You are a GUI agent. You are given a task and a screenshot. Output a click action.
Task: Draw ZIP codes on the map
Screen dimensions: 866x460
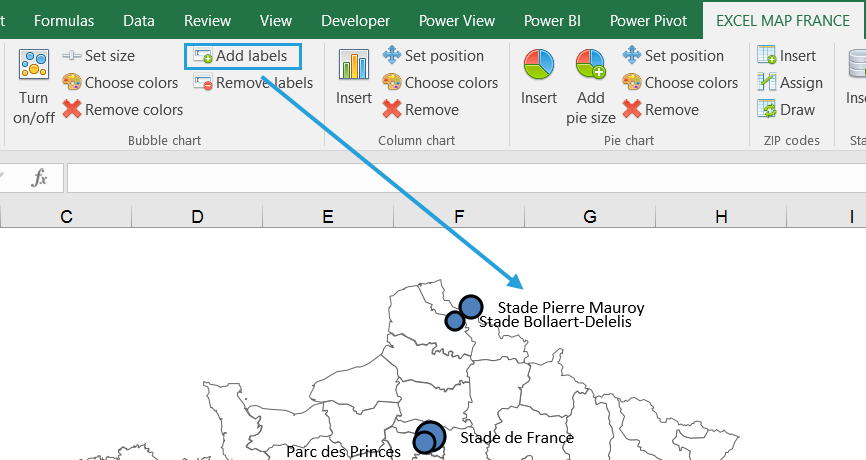click(786, 110)
